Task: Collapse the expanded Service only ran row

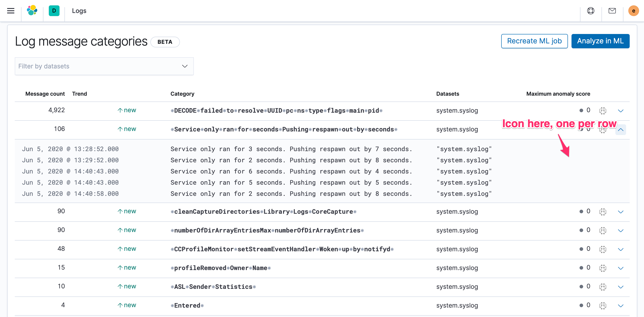Action: 621,130
